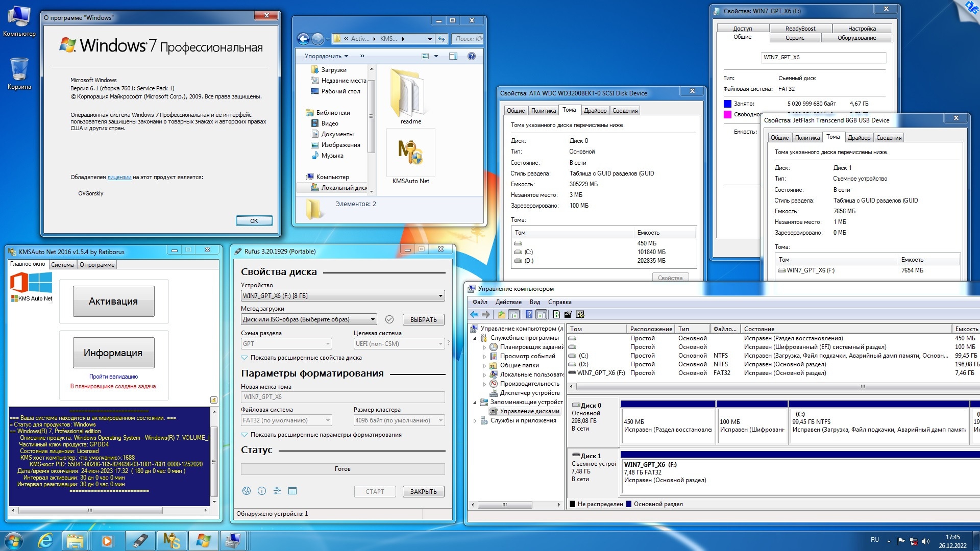Expand Task Scheduler (Планировщик заданий) tree node
The image size is (980, 551).
[484, 347]
